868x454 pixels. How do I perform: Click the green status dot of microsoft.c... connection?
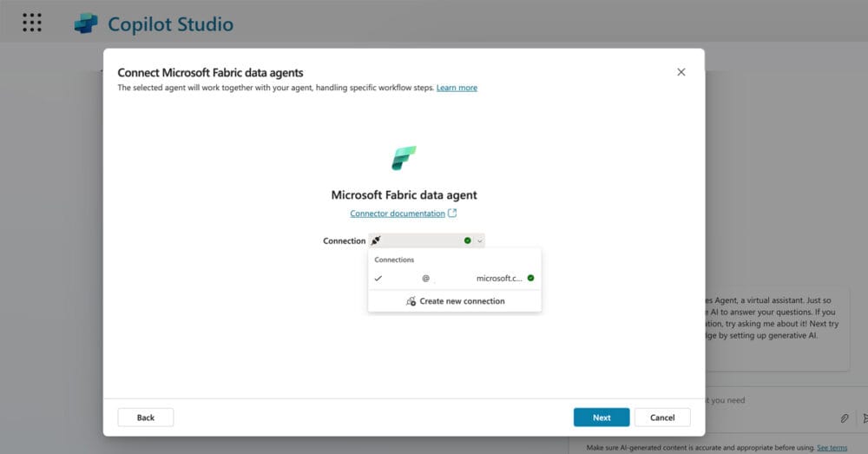click(x=531, y=278)
